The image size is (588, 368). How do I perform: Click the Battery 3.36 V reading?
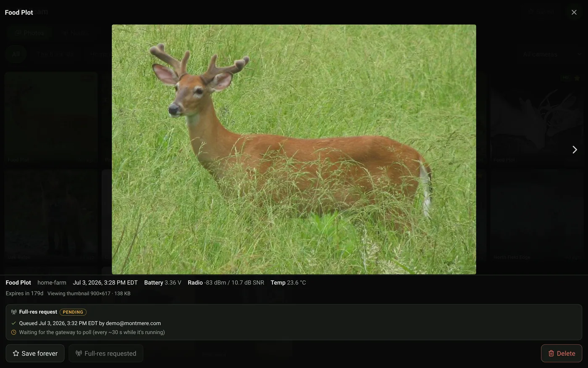pyautogui.click(x=163, y=283)
